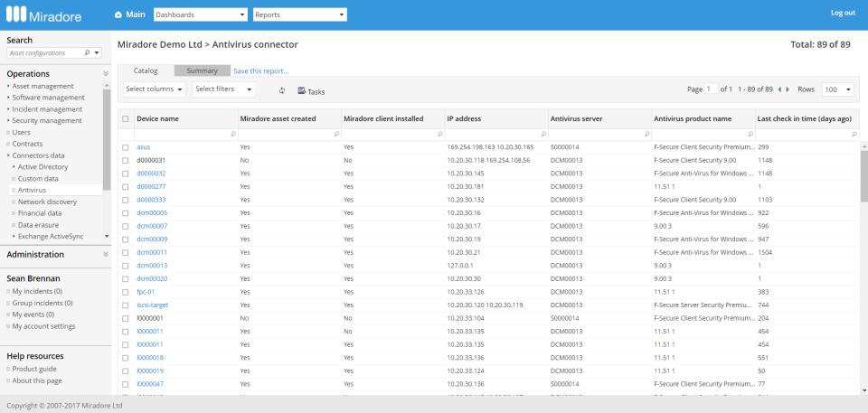Click filter search icon under IP address

point(543,134)
